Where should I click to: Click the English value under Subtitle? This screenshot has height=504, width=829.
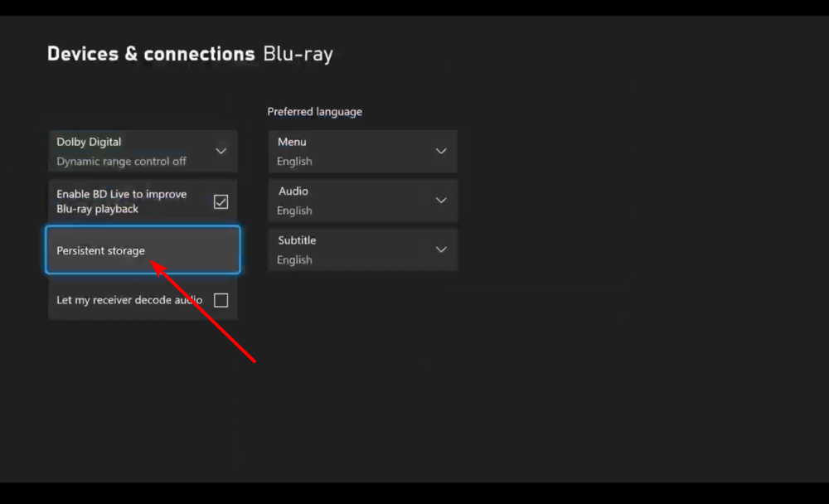pos(294,259)
